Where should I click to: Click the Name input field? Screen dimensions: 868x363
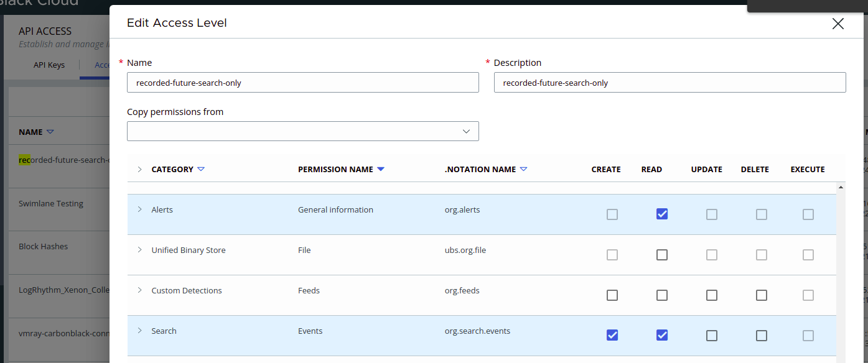point(303,83)
